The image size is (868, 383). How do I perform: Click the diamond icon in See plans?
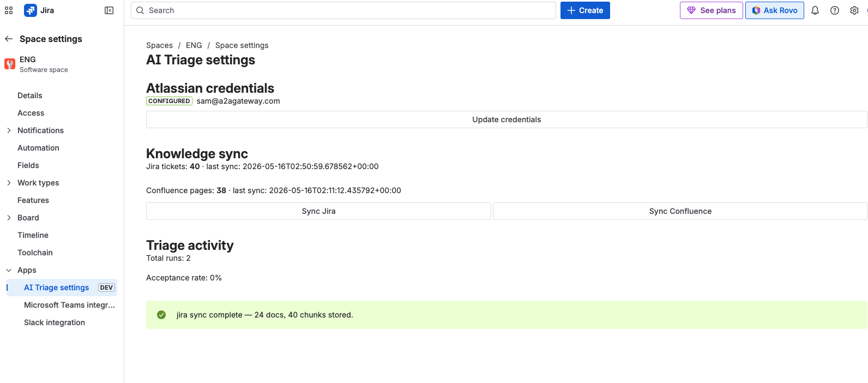[691, 10]
